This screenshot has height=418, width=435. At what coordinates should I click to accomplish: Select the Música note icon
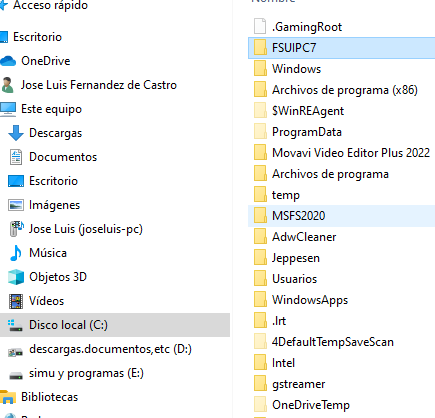[16, 253]
